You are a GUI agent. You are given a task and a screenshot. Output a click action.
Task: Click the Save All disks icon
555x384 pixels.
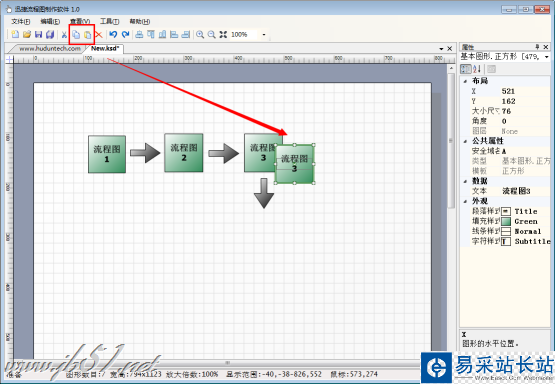click(50, 34)
